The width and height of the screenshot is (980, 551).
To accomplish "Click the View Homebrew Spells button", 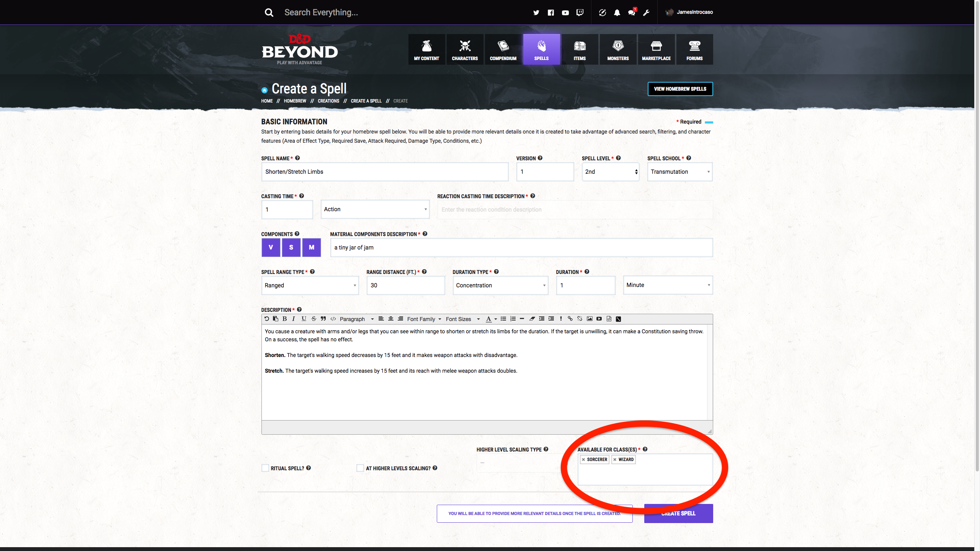I will [679, 89].
